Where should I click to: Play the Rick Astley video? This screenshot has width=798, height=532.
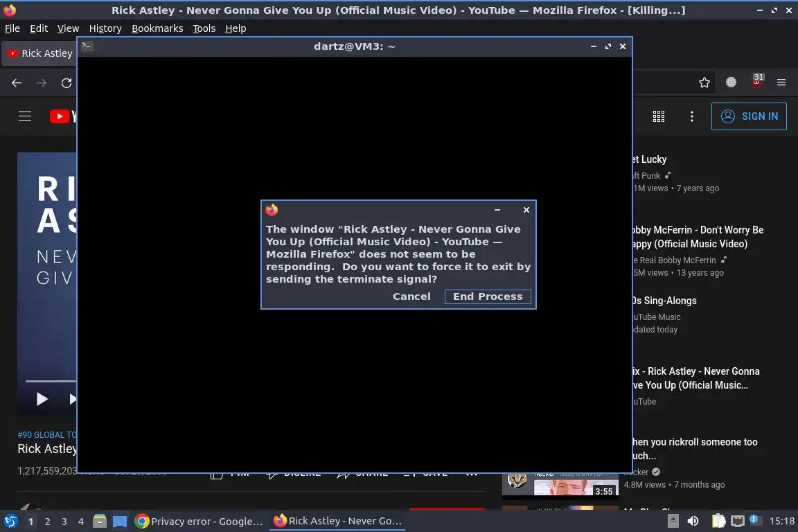point(42,399)
